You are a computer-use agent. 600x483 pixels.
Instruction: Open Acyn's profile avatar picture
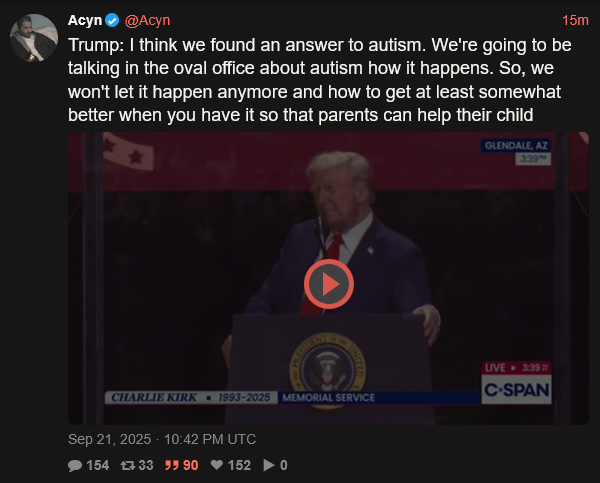(x=34, y=38)
